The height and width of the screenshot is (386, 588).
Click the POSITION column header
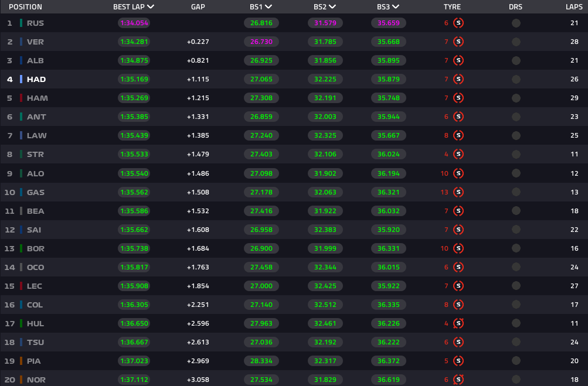coord(25,7)
